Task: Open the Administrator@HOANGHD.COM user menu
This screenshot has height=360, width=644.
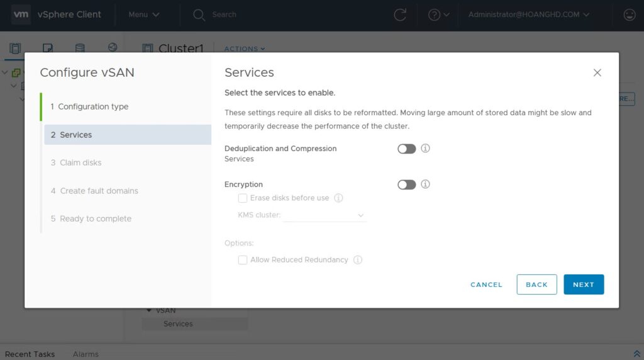Action: click(529, 15)
